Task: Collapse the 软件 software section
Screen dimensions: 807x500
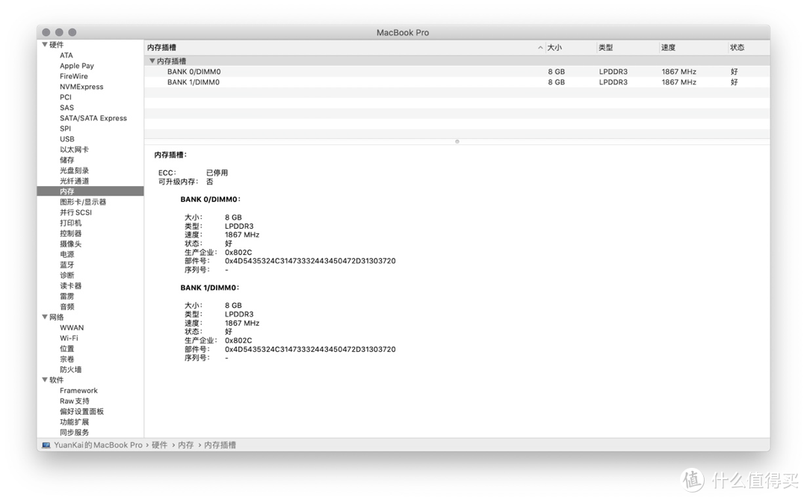Action: pos(45,380)
